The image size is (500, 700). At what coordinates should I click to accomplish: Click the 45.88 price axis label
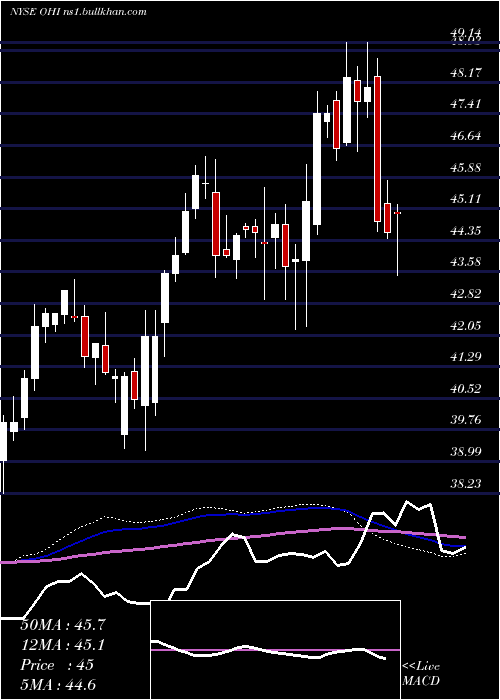(x=466, y=167)
